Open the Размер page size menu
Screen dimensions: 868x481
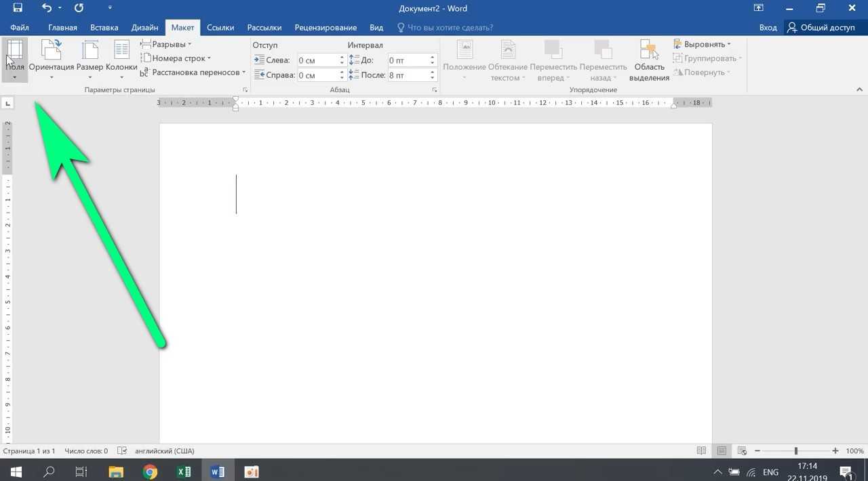click(x=90, y=60)
